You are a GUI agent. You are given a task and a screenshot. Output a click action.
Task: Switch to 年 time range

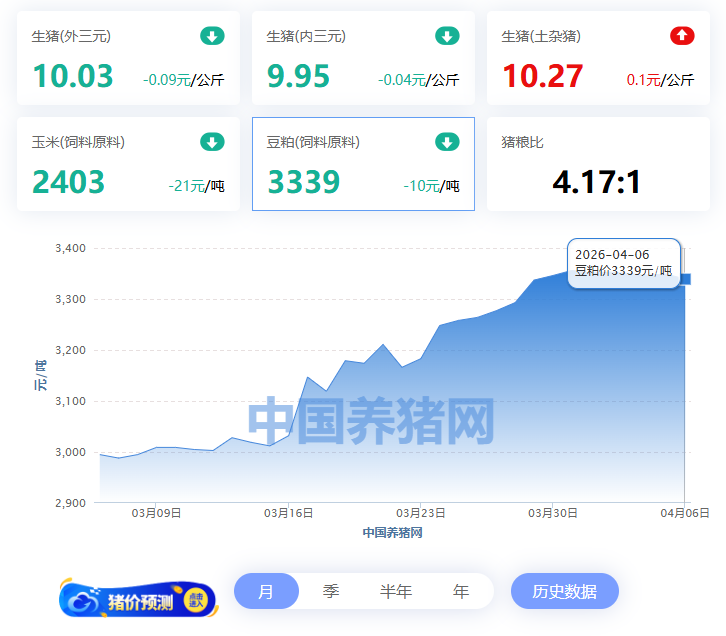pyautogui.click(x=461, y=591)
